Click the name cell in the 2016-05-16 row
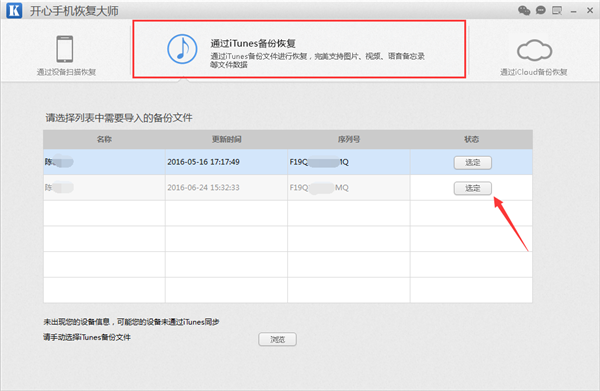The height and width of the screenshot is (391, 600). tap(104, 162)
